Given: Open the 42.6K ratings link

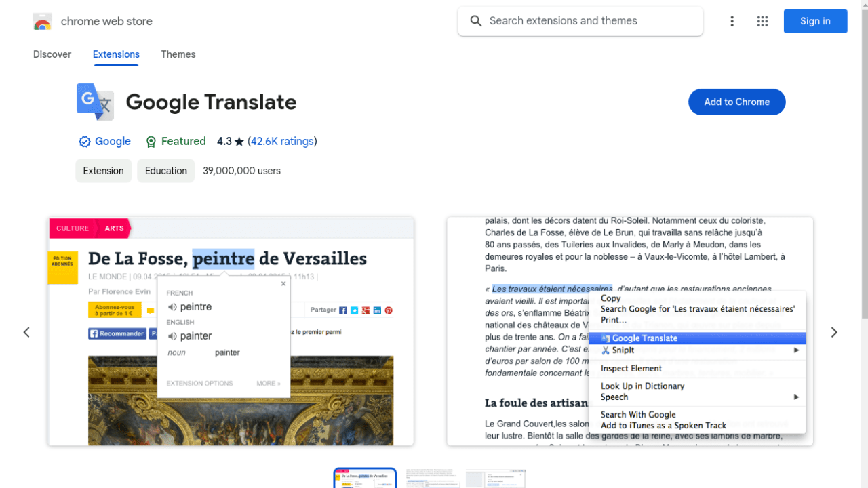Looking at the screenshot, I should (282, 141).
